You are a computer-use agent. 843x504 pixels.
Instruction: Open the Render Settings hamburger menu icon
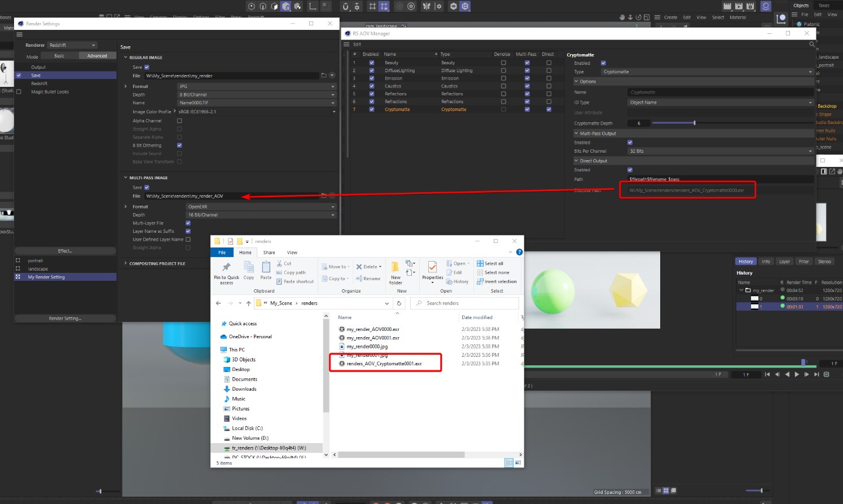pyautogui.click(x=19, y=34)
